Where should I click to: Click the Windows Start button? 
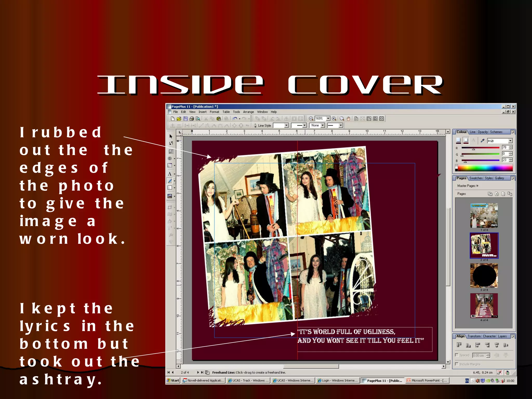pos(173,381)
